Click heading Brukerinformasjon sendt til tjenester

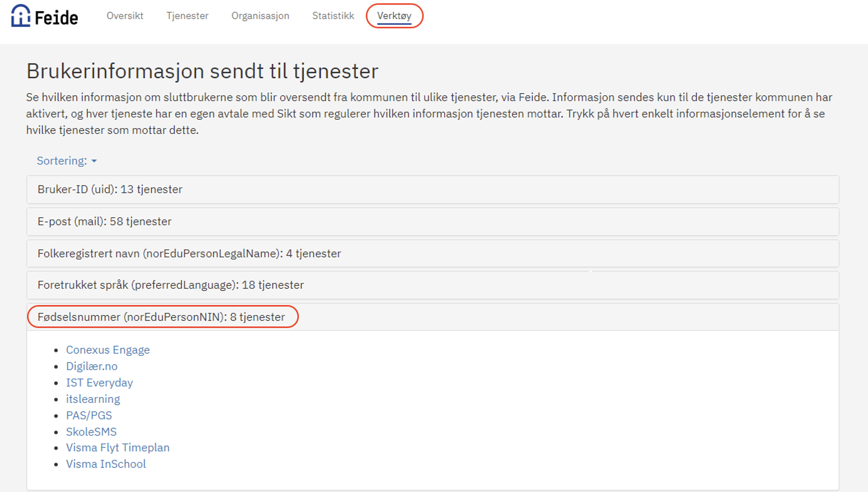pos(202,71)
